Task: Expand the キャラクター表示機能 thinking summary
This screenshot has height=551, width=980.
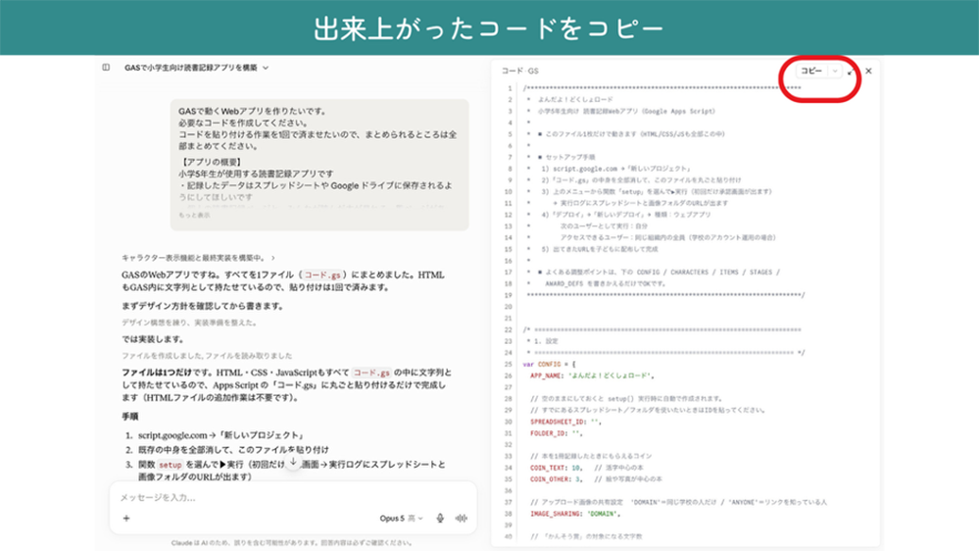Action: pos(198,258)
